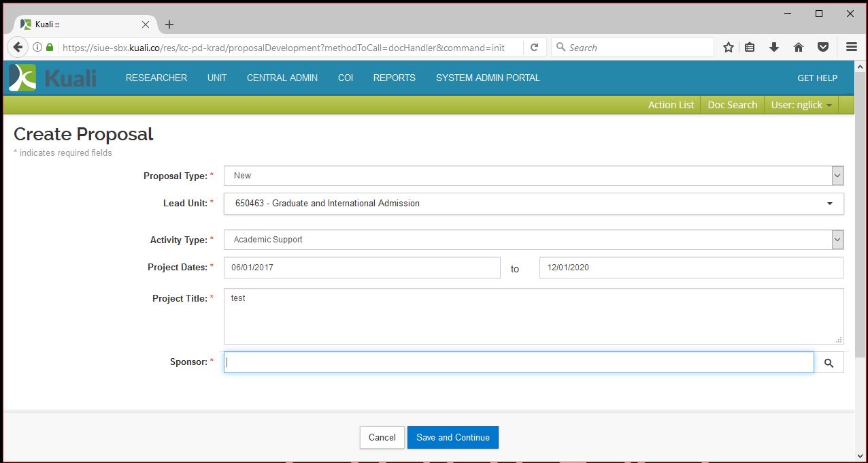Bookmark this page with star icon
Screen dimensions: 868x463
coord(728,47)
